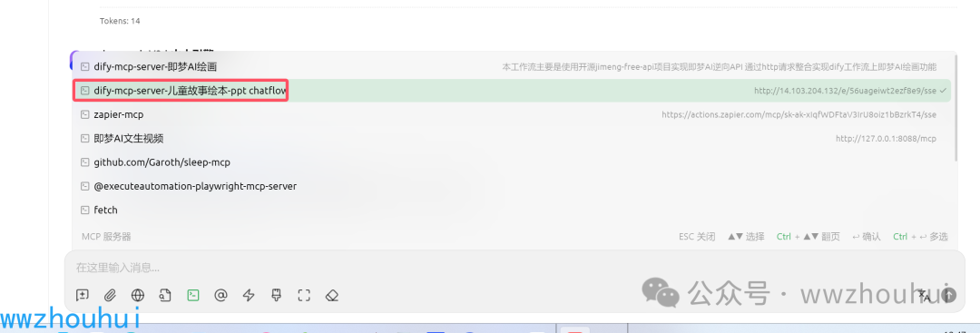
Task: Choose the zapier-mcp server
Action: [511, 114]
